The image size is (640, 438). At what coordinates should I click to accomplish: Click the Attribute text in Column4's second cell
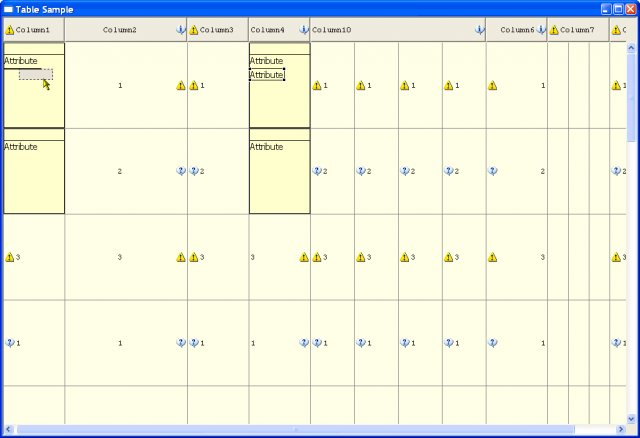267,147
